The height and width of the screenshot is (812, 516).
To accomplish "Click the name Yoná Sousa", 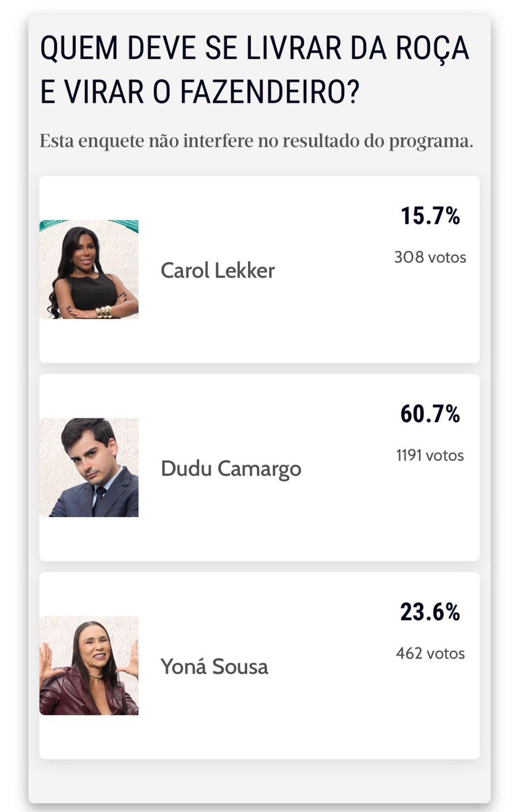I will (214, 667).
